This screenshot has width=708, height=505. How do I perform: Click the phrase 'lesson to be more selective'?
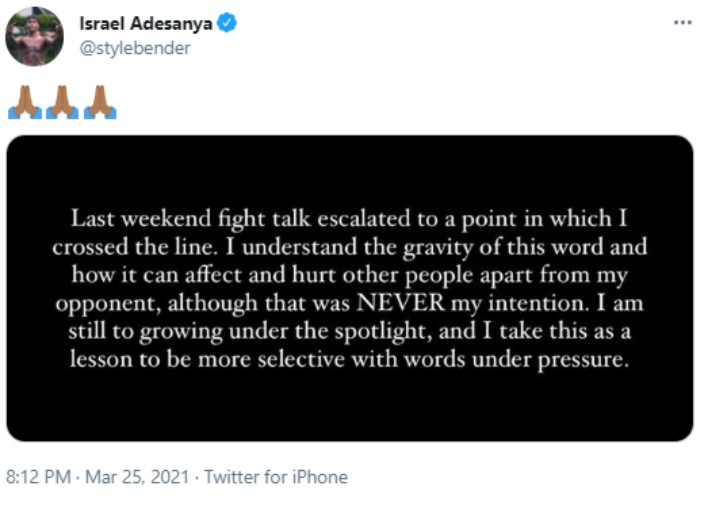point(207,360)
